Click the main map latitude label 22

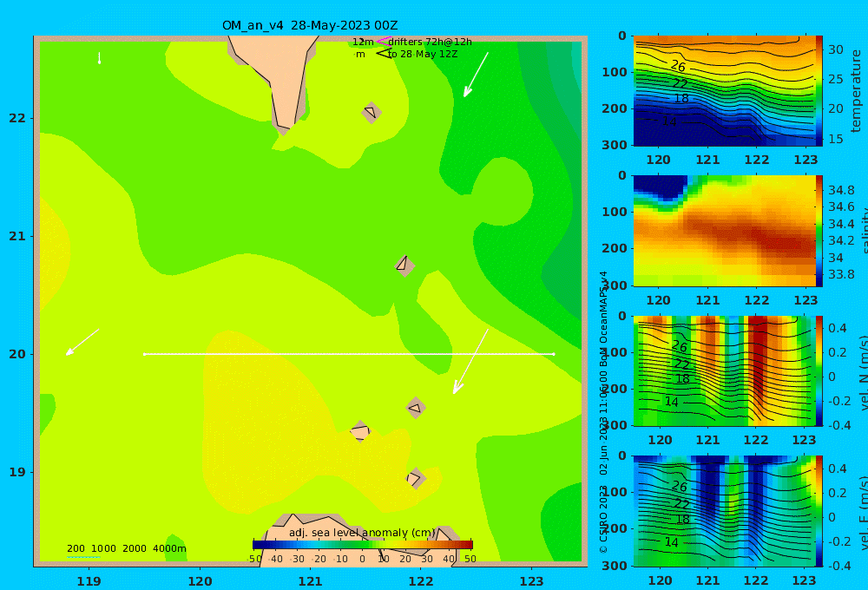17,118
